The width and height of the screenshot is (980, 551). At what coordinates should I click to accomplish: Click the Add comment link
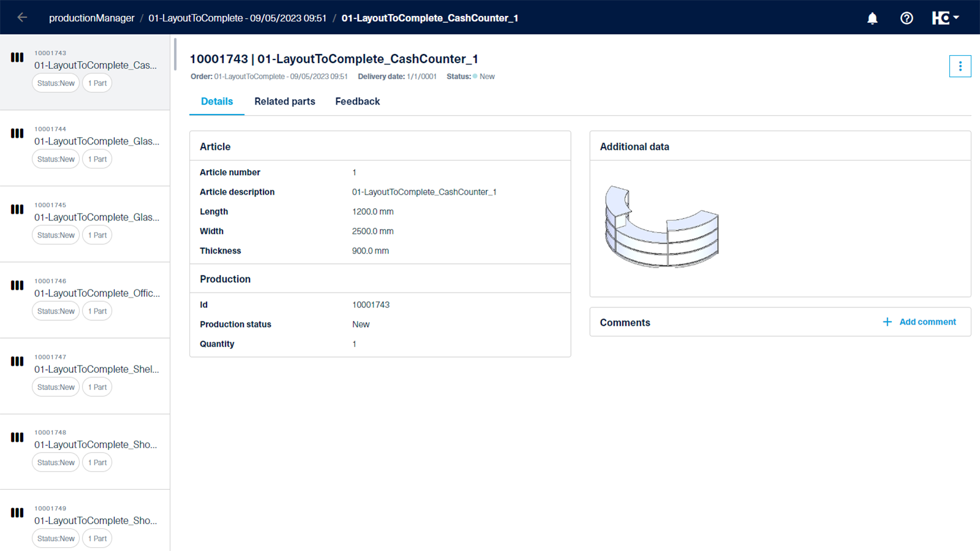[927, 322]
